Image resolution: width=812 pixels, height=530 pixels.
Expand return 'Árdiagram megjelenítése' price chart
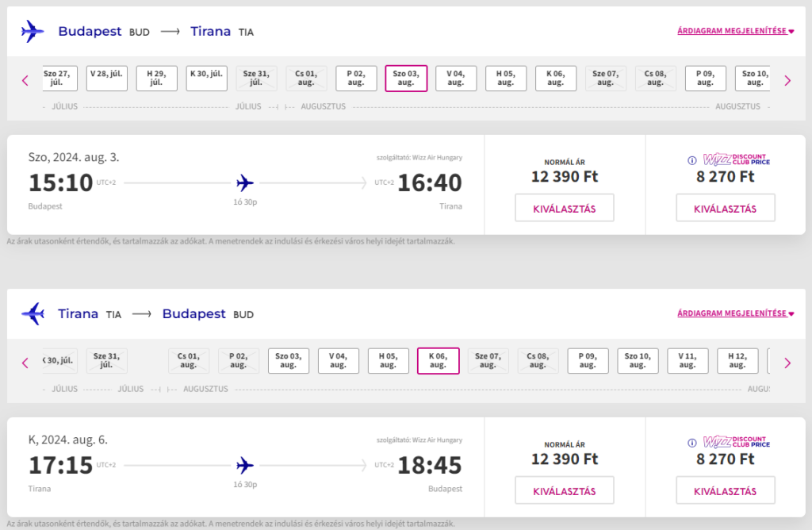click(735, 314)
